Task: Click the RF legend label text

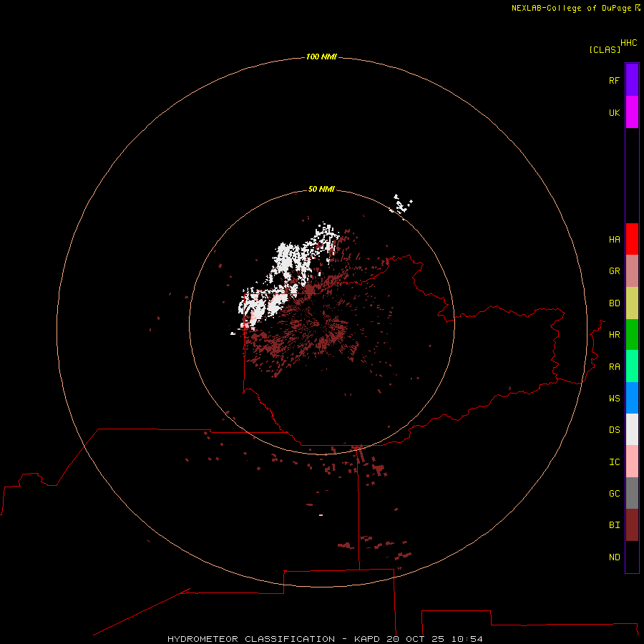Action: [x=615, y=80]
